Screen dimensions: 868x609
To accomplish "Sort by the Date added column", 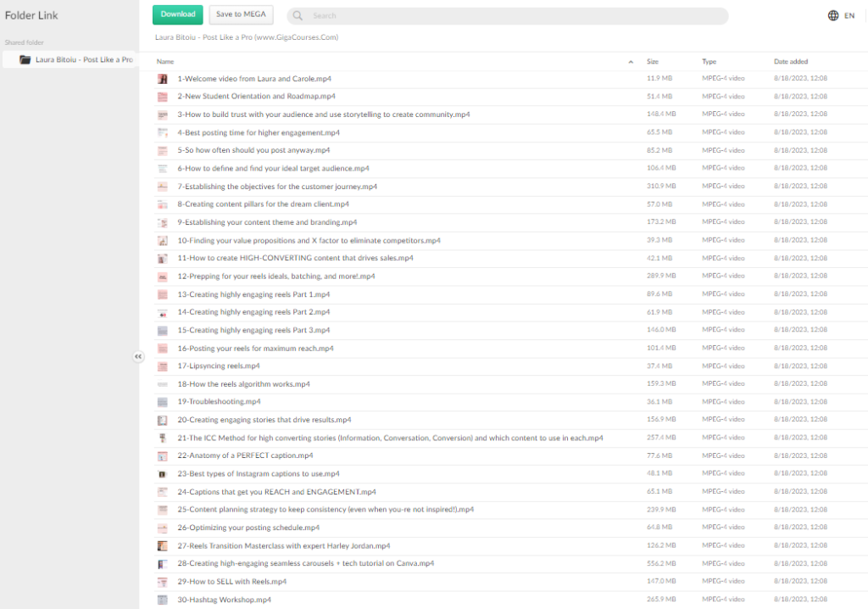I will coord(790,62).
